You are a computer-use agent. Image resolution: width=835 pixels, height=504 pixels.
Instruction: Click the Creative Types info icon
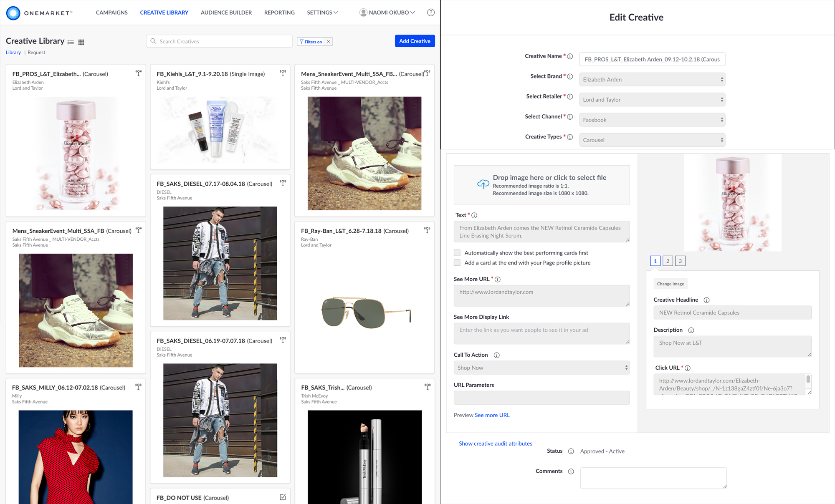pos(570,137)
